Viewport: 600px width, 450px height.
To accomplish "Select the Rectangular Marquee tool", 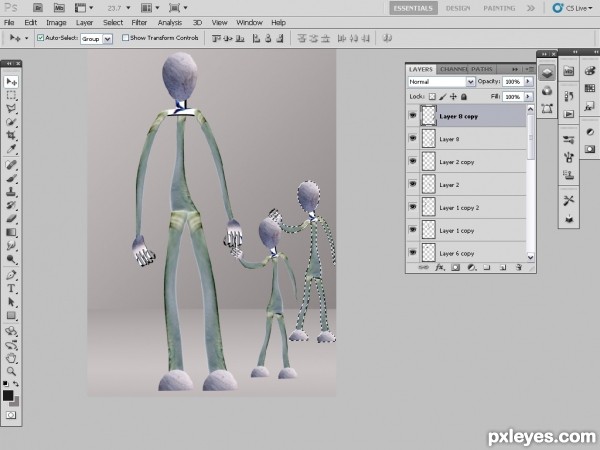I will (x=11, y=95).
